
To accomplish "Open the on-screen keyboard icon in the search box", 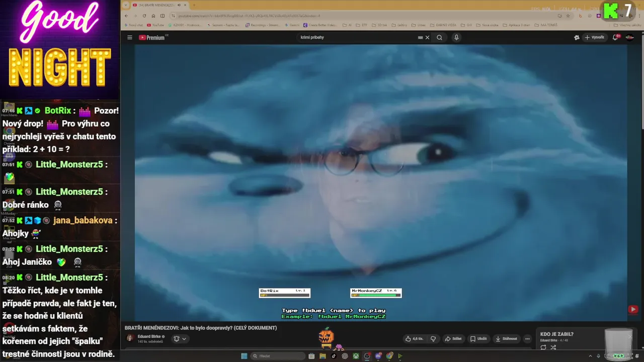I will click(420, 38).
